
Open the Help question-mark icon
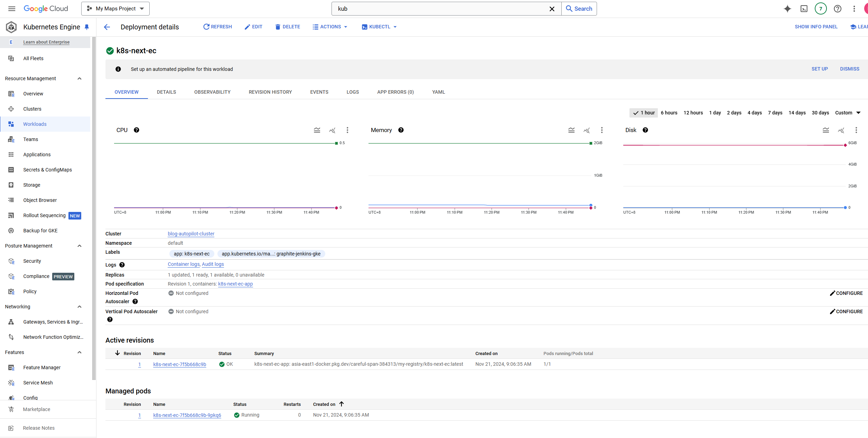click(x=838, y=8)
